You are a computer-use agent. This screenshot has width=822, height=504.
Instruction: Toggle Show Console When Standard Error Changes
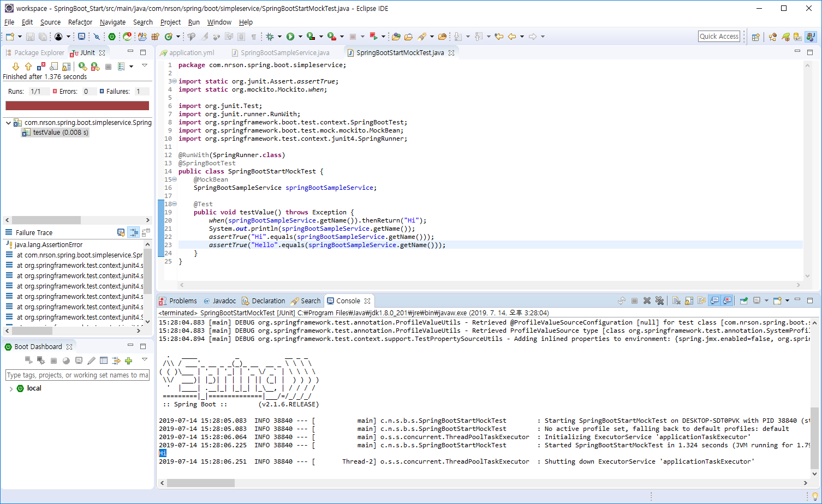point(727,301)
